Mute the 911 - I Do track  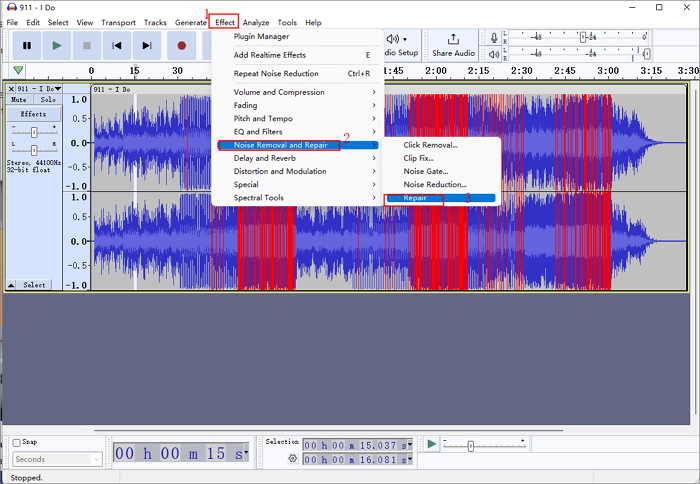point(19,100)
